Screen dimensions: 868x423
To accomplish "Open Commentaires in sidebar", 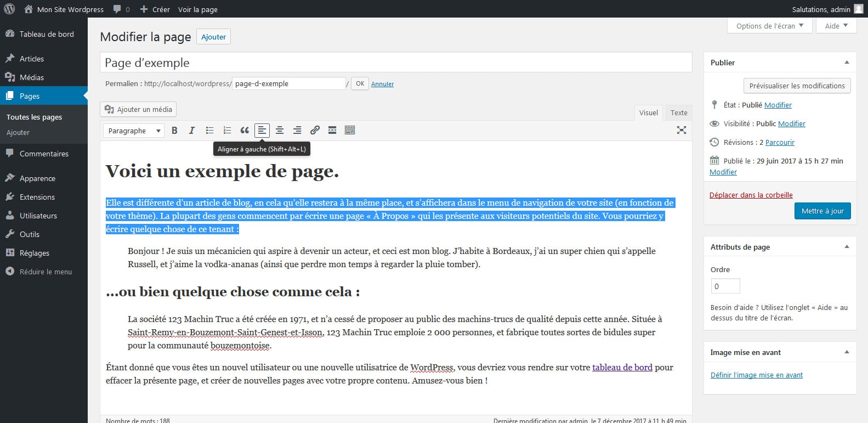I will tap(44, 154).
